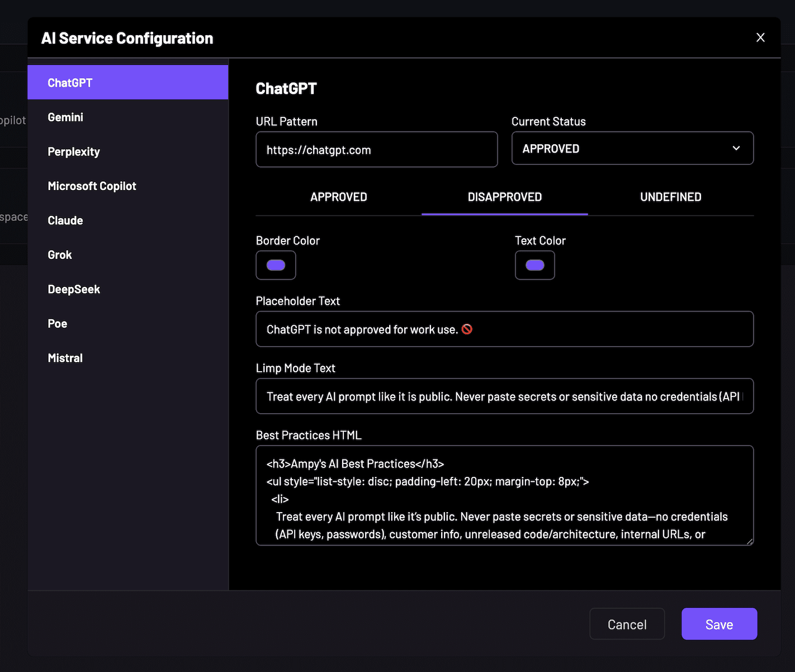Viewport: 795px width, 672px height.
Task: Switch to the UNDEFINED tab
Action: point(671,197)
